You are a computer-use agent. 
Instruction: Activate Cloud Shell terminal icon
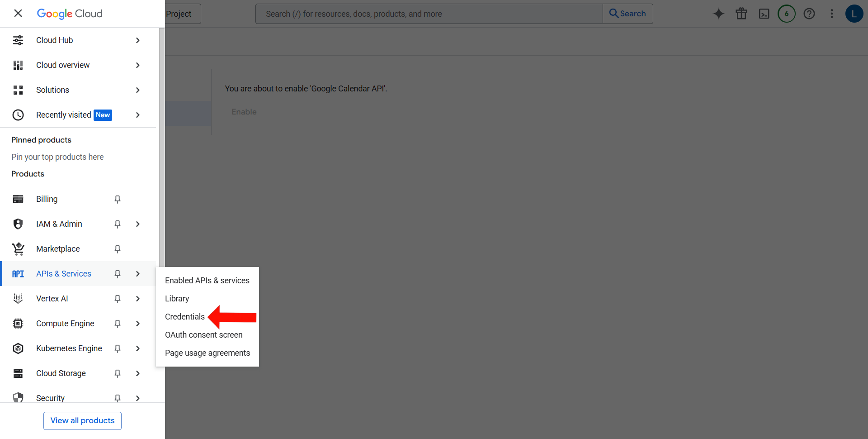click(x=764, y=14)
